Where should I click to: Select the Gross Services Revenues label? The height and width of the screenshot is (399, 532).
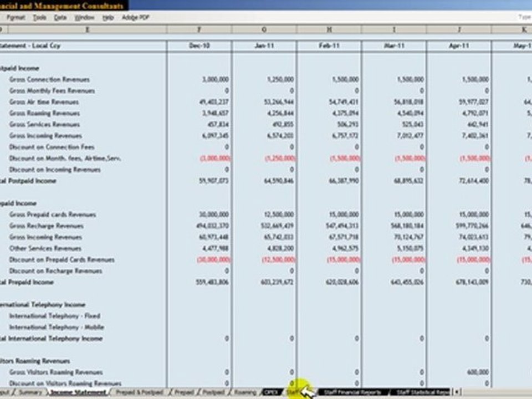tap(44, 124)
